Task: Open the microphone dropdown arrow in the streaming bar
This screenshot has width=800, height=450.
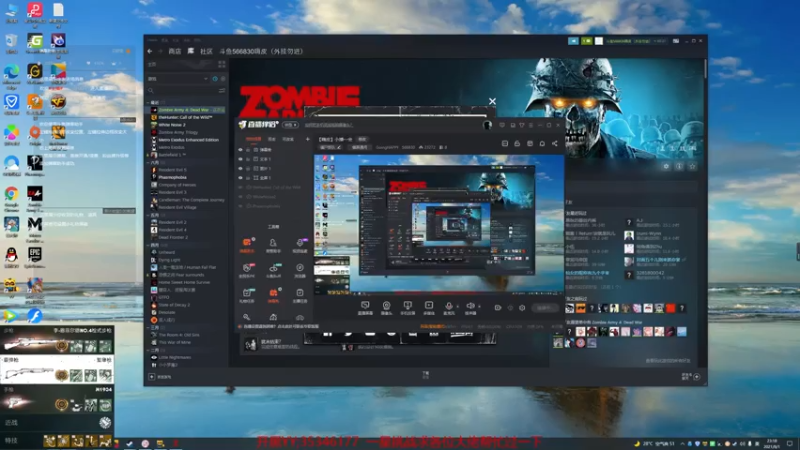Action: coord(457,307)
